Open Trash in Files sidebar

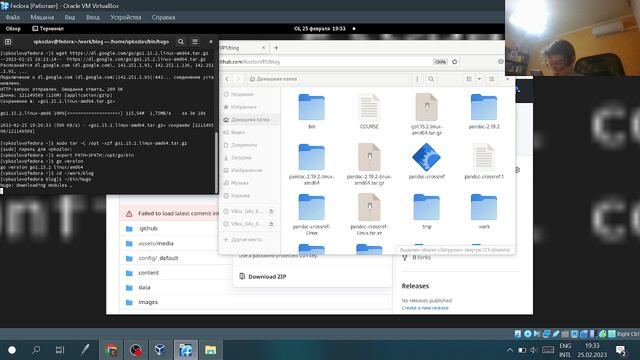click(250, 196)
